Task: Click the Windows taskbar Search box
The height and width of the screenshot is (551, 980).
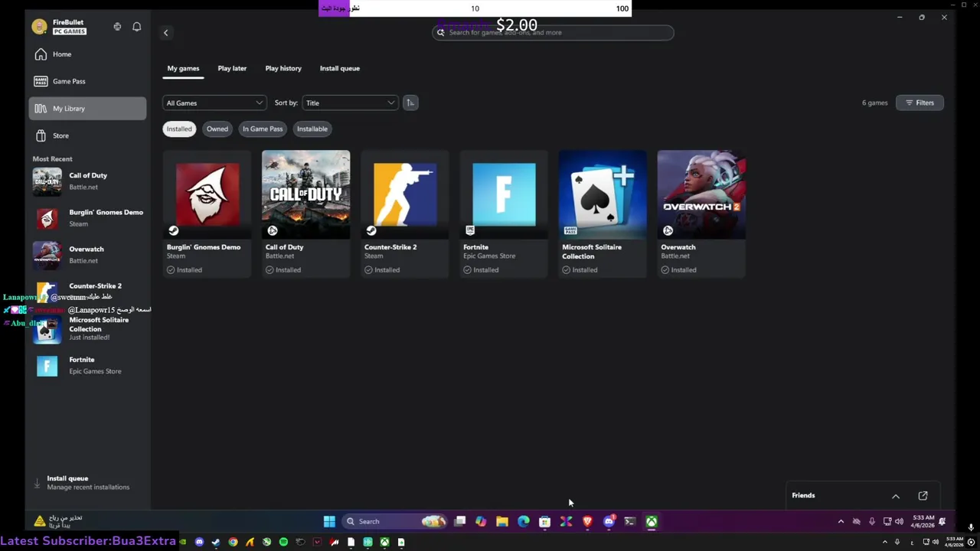Action: tap(394, 521)
